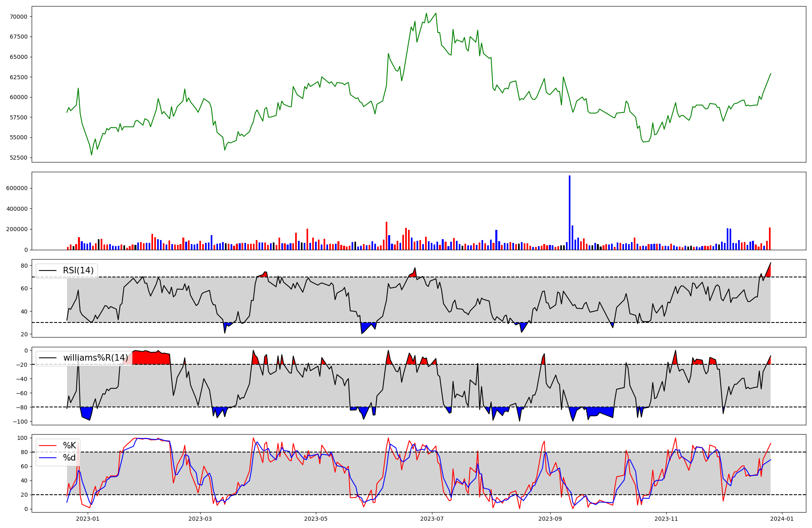This screenshot has width=812, height=528.
Task: Click the 2023-07 x-axis tick label
Action: tap(432, 519)
